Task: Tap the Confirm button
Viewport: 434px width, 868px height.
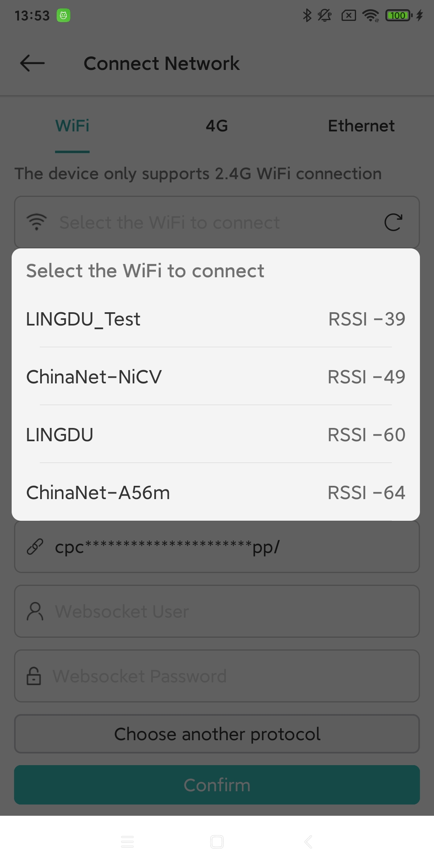Action: tap(217, 785)
